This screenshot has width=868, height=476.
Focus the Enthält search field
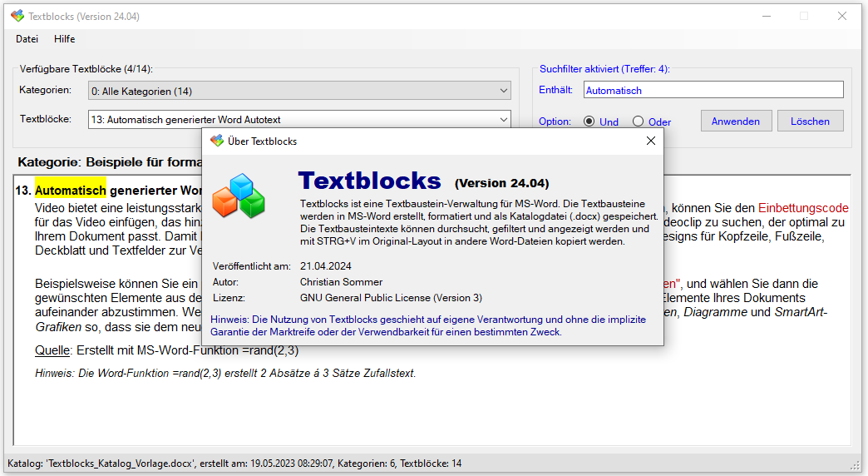(x=713, y=90)
